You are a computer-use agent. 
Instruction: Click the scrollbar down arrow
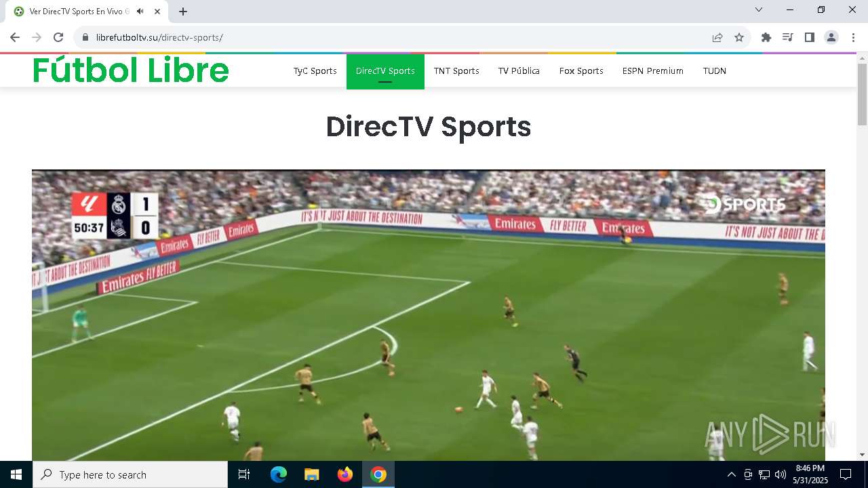863,455
